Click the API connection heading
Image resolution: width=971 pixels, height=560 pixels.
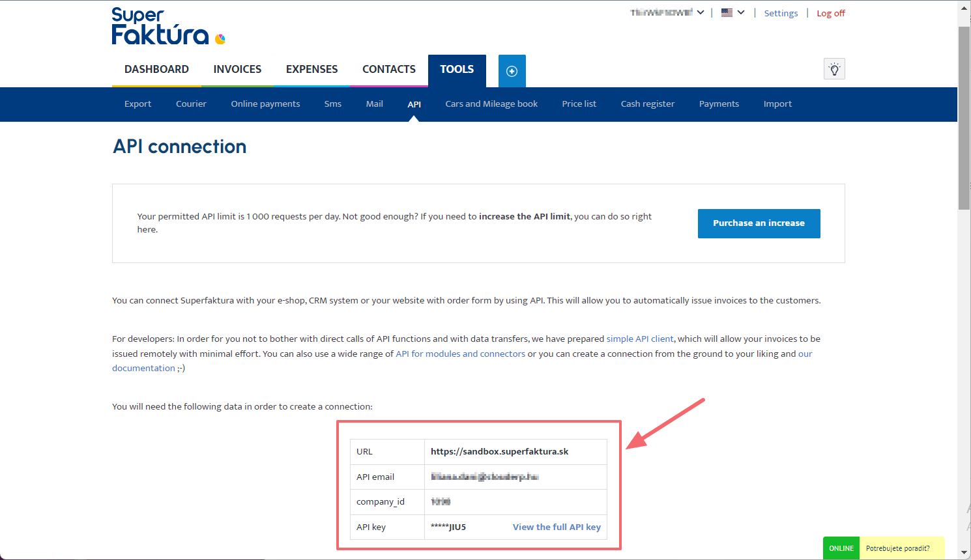pos(180,147)
